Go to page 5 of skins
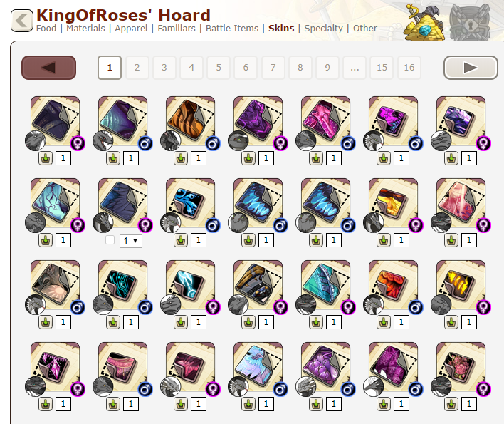 tap(219, 68)
